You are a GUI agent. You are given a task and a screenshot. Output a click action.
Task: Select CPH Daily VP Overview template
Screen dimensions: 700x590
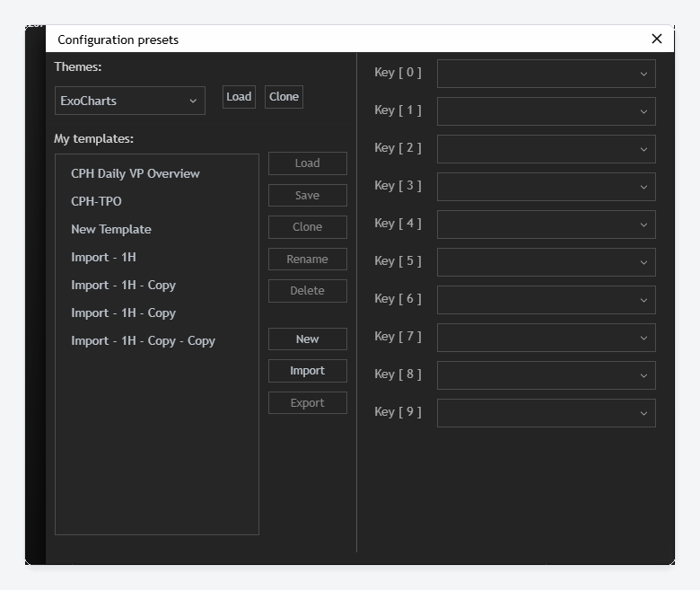(x=136, y=173)
